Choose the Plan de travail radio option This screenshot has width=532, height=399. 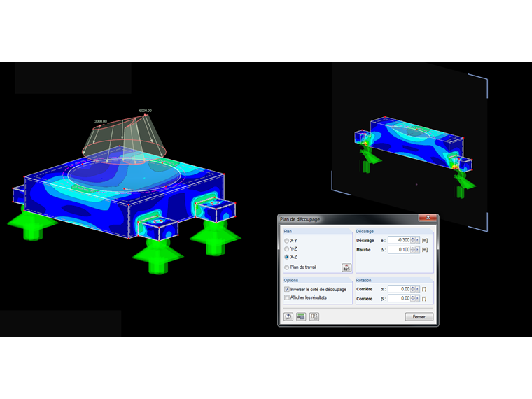[x=287, y=267]
